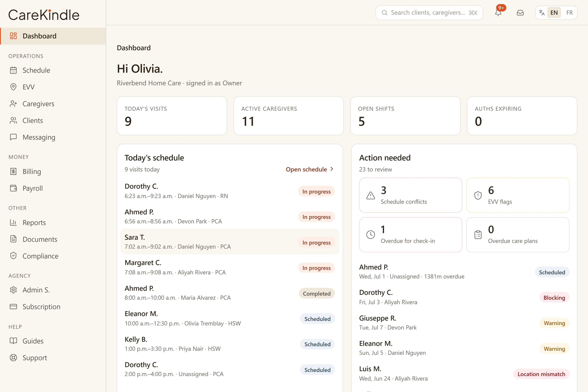The width and height of the screenshot is (588, 392).
Task: Click the Support lifebuoy icon
Action: (13, 358)
